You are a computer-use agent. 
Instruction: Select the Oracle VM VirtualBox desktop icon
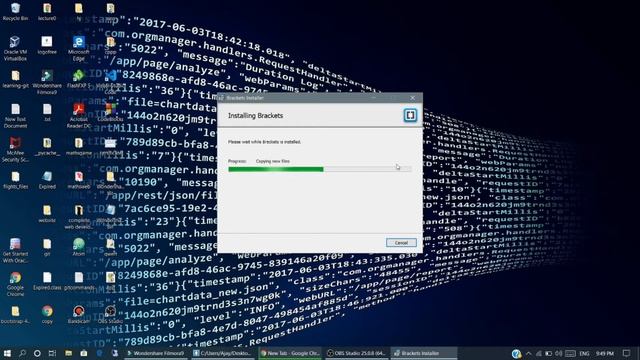click(x=15, y=48)
